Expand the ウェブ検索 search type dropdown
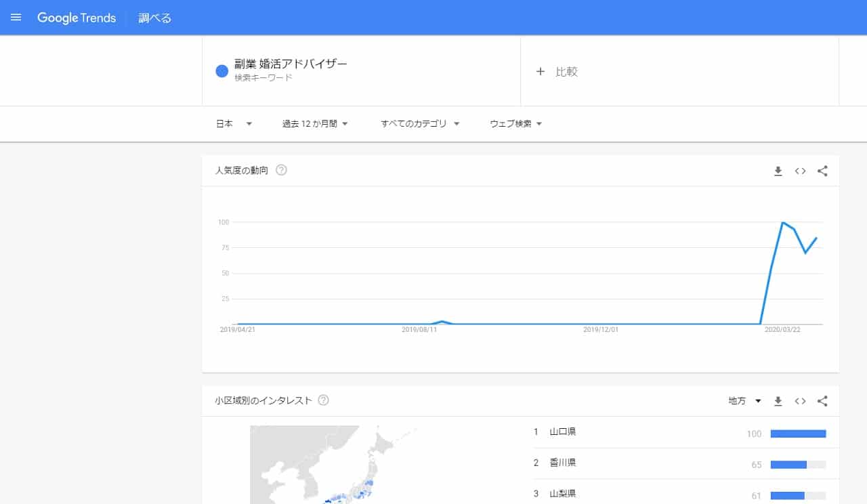The height and width of the screenshot is (504, 867). point(516,124)
